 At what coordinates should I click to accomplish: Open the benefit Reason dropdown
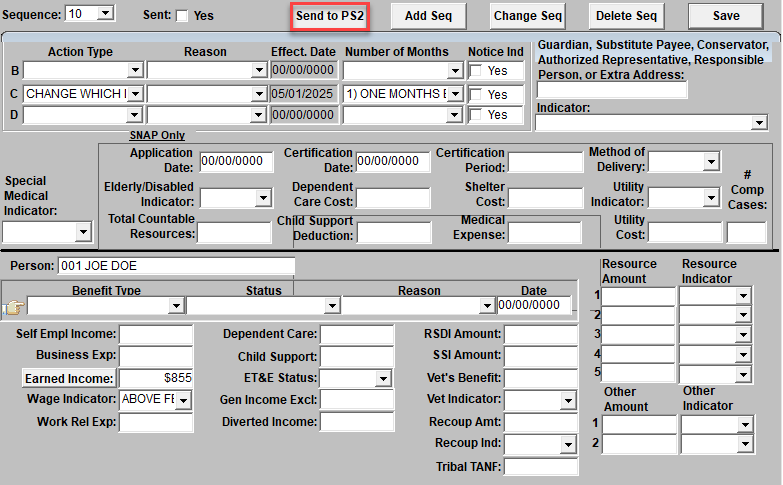(486, 305)
